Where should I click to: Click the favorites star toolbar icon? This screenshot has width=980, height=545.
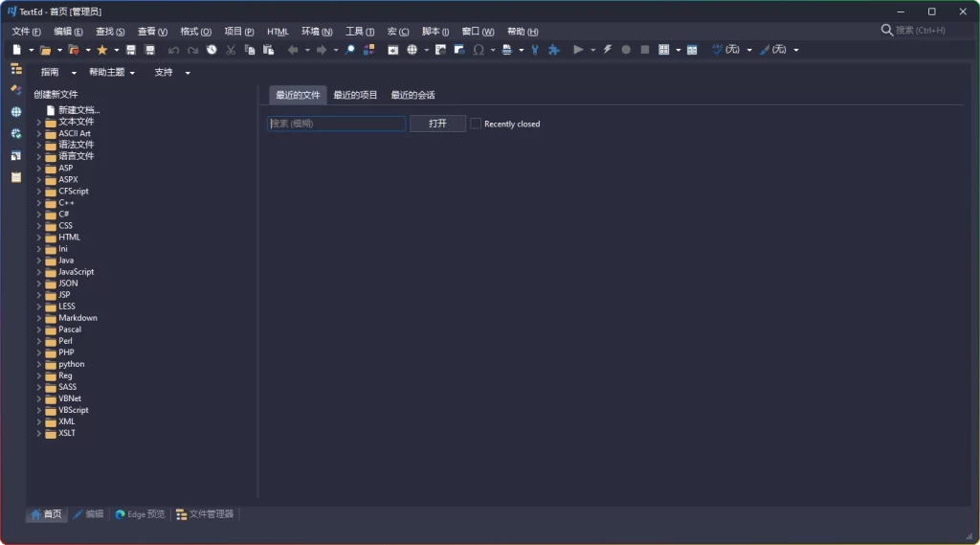pos(102,50)
